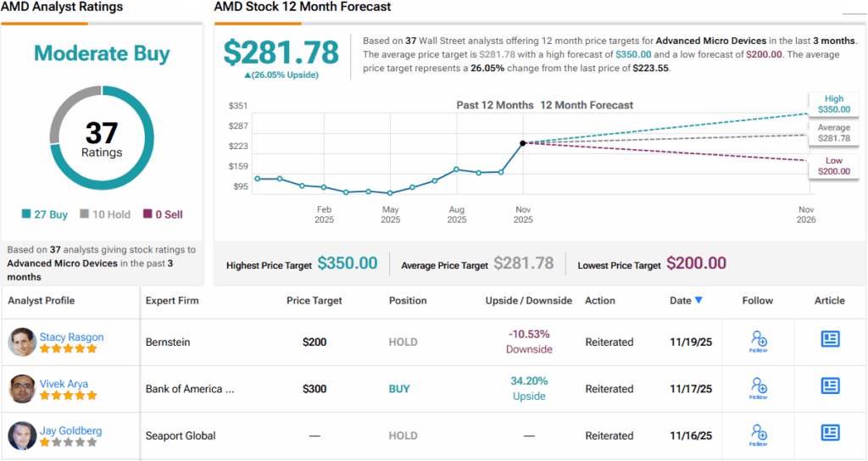Screen dimensions: 868x461
Task: Click the May 2025 chart data point
Action: 390,193
